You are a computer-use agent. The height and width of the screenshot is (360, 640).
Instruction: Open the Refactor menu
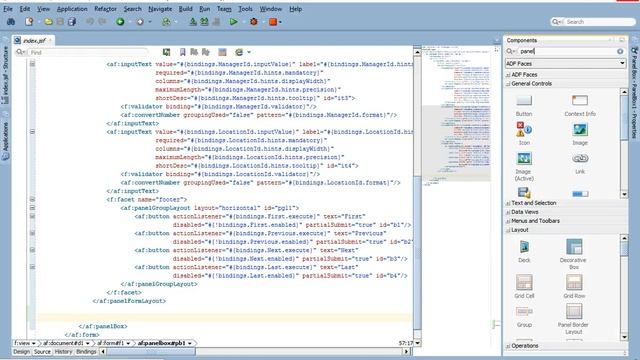105,9
